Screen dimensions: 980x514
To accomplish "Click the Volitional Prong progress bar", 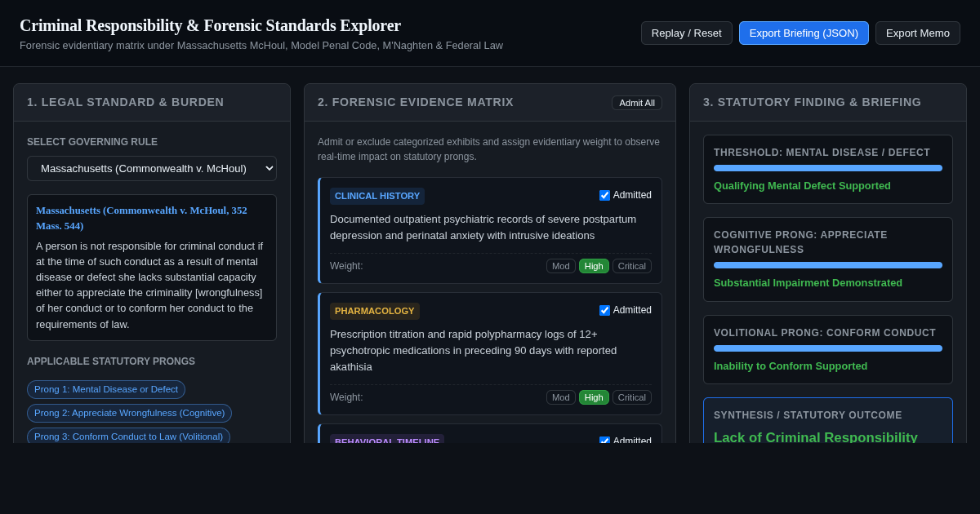I will [828, 348].
